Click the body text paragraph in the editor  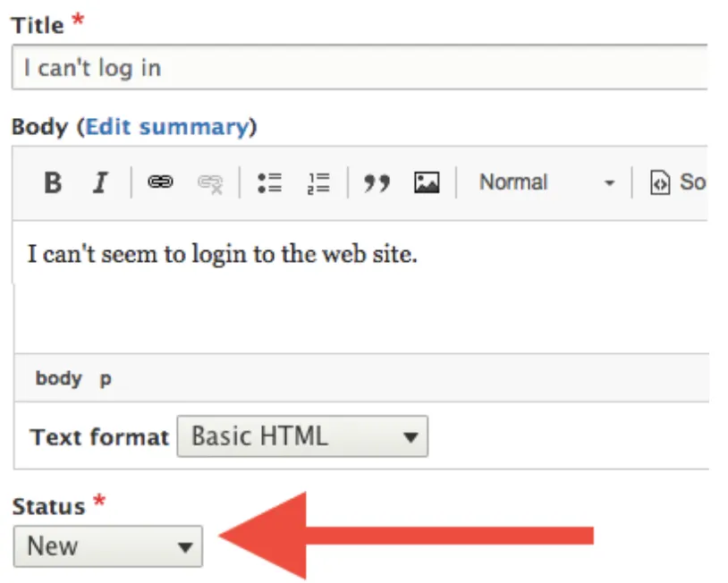(x=223, y=254)
